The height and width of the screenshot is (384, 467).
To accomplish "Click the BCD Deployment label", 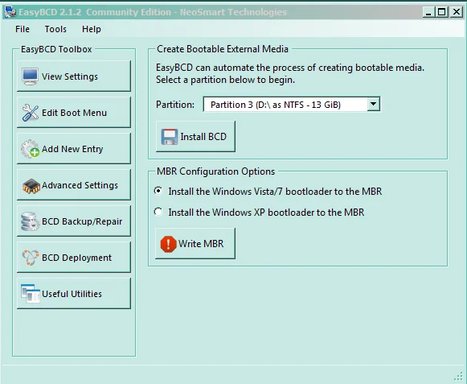I will pos(76,258).
